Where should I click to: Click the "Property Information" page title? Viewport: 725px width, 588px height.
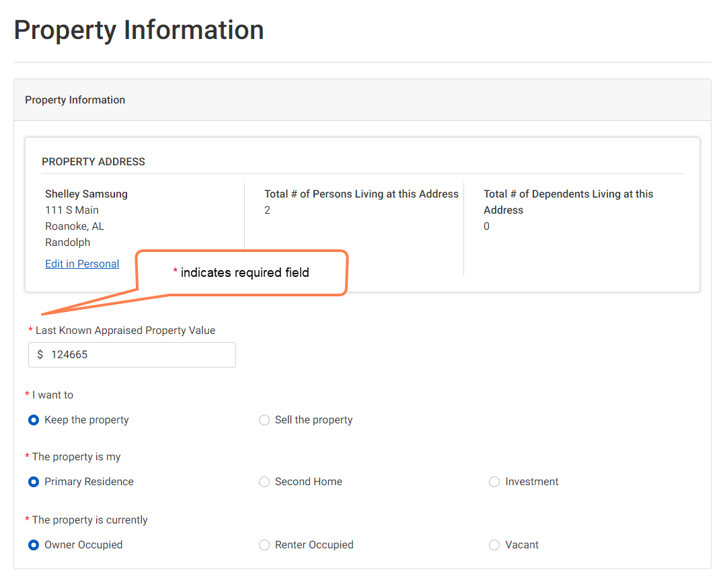(x=139, y=30)
